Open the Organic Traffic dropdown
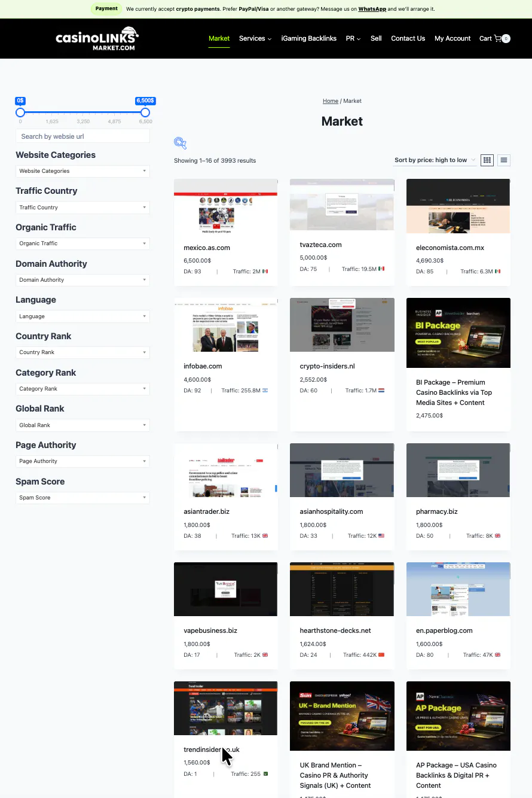This screenshot has width=532, height=798. point(82,243)
